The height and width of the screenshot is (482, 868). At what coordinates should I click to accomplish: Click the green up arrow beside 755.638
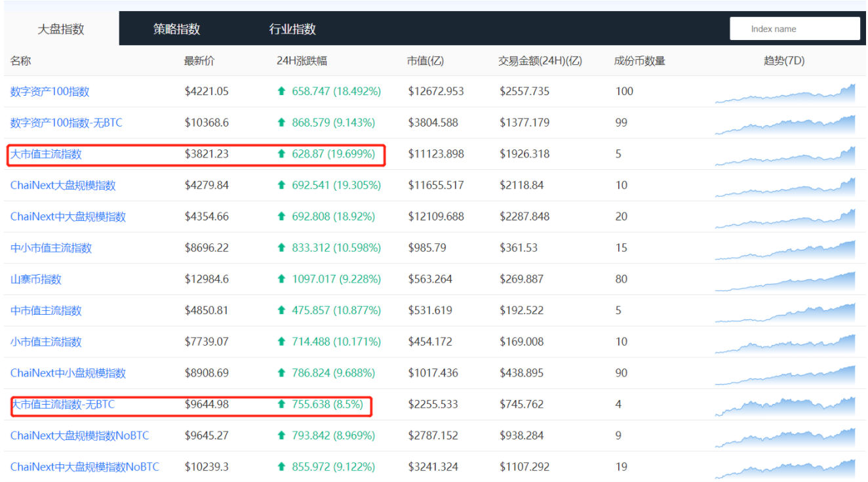[x=282, y=405]
